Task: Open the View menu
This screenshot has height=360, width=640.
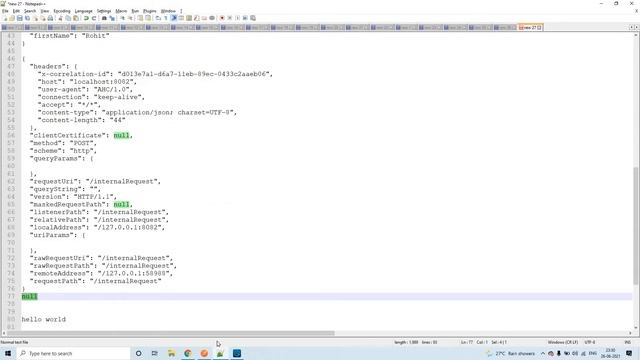Action: click(x=44, y=11)
